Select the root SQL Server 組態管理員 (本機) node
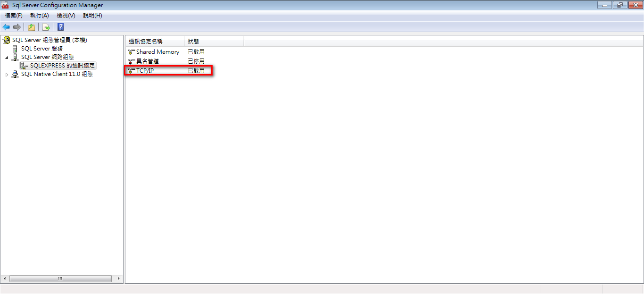This screenshot has width=644, height=294. pyautogui.click(x=50, y=40)
